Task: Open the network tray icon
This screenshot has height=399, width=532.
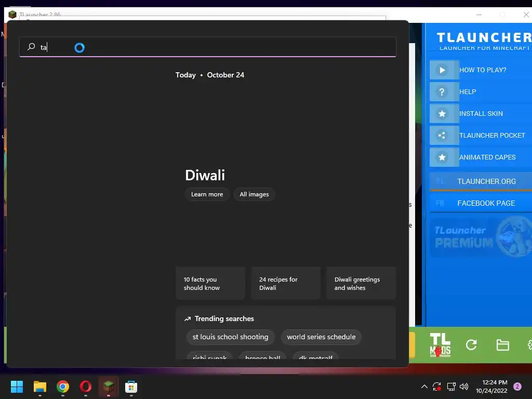Action: [x=451, y=387]
